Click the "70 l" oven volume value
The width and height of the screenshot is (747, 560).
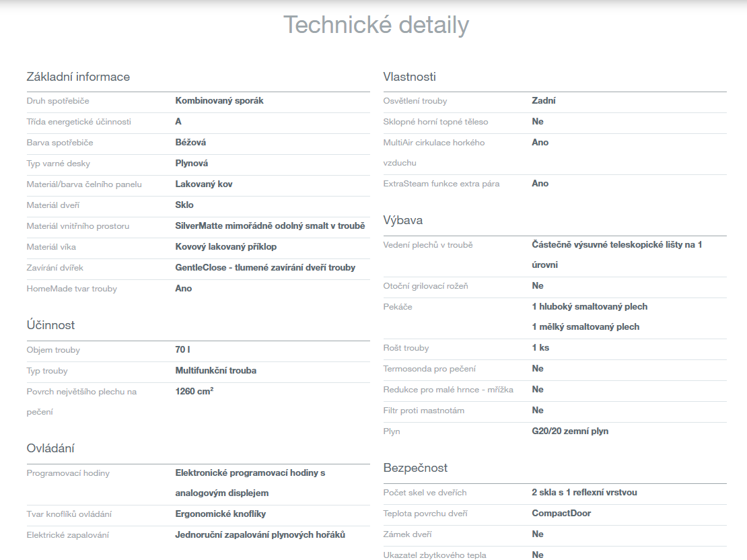pos(182,350)
